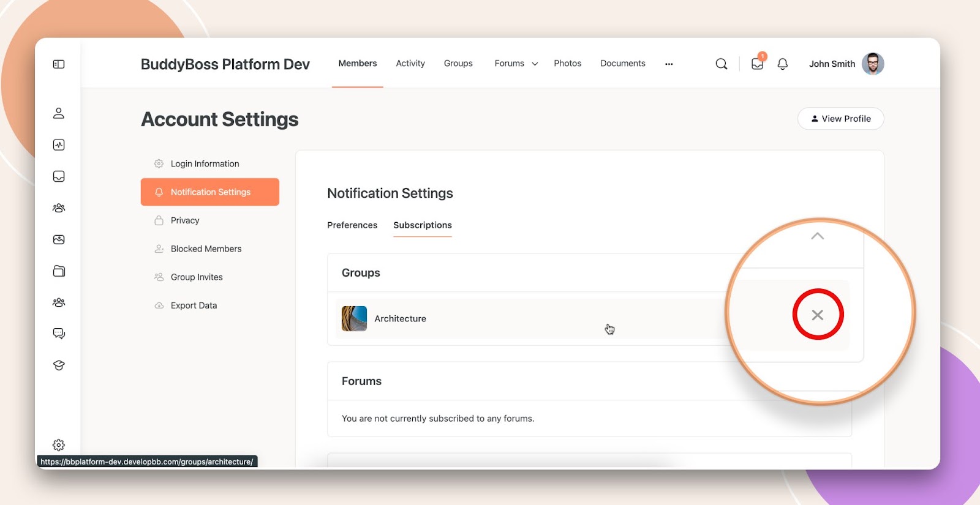Image resolution: width=980 pixels, height=505 pixels.
Task: Open header inbox with notification badge
Action: [x=758, y=62]
